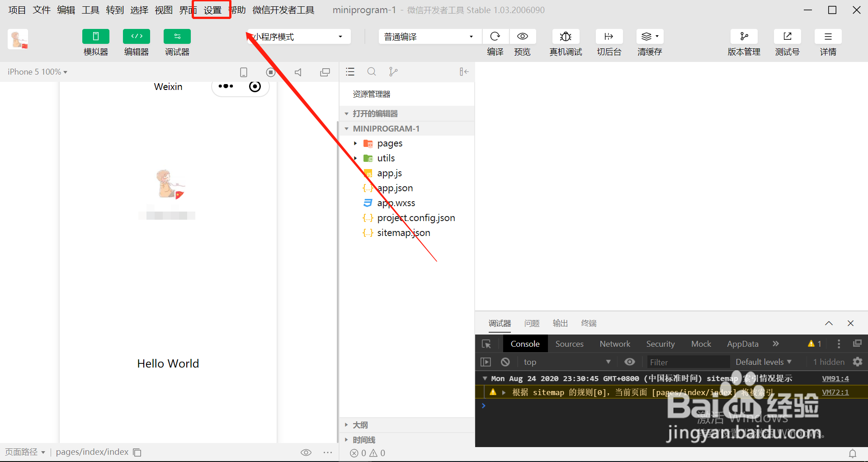Screen dimensions: 868x462
Task: Switch to the 输出 tab
Action: [x=560, y=323]
